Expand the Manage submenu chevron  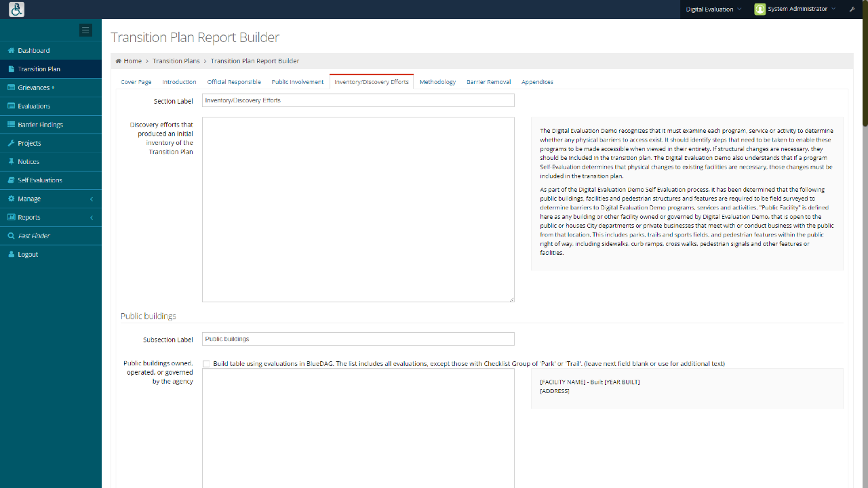click(x=92, y=199)
